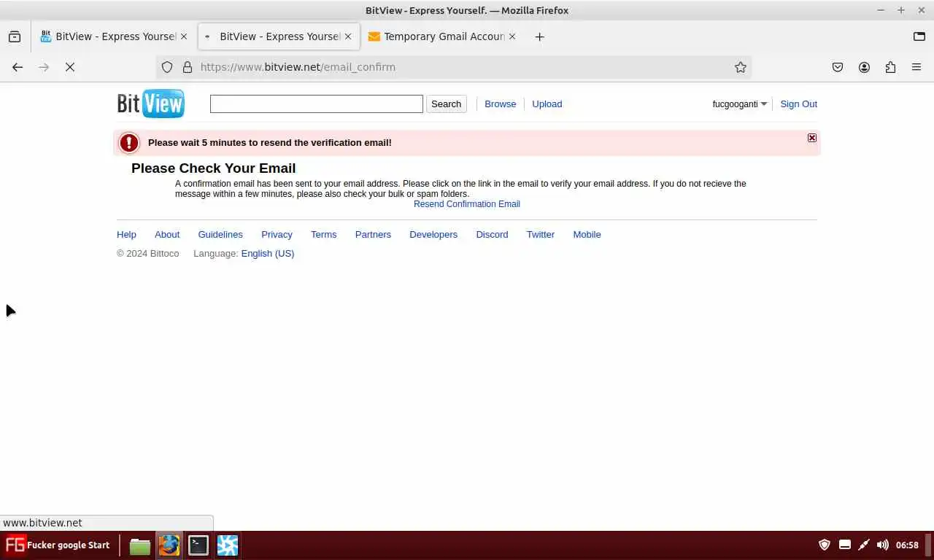Image resolution: width=934 pixels, height=560 pixels.
Task: Click the Search button
Action: (446, 104)
